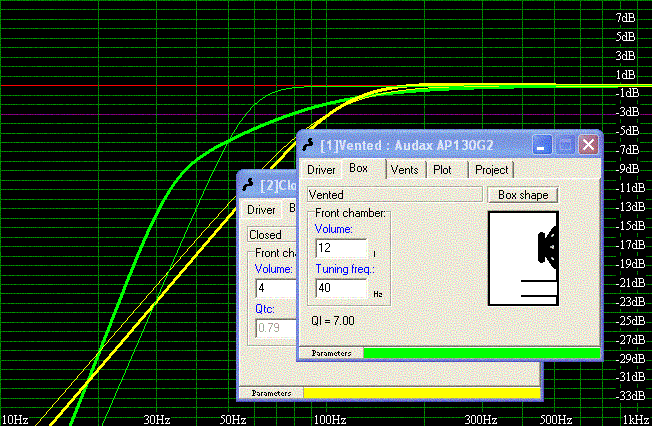Click the yellow color bar in Closed window

point(422,393)
